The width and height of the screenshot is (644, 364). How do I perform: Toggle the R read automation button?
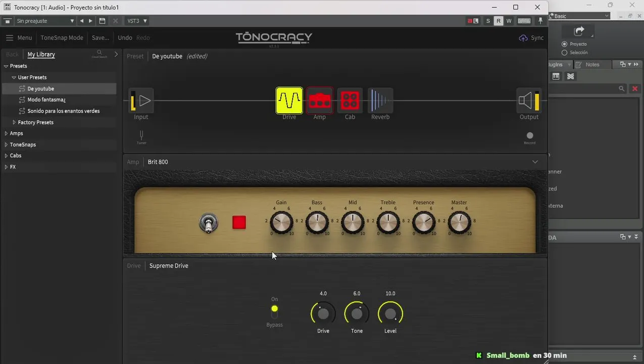point(499,21)
